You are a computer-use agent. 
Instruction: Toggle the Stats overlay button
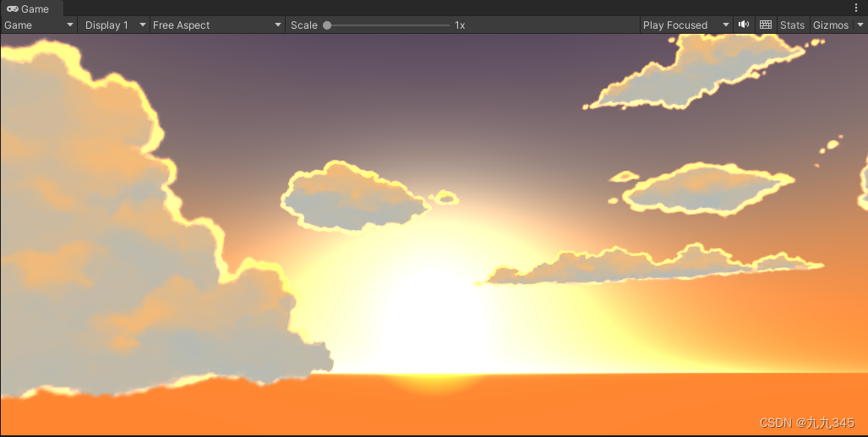792,25
